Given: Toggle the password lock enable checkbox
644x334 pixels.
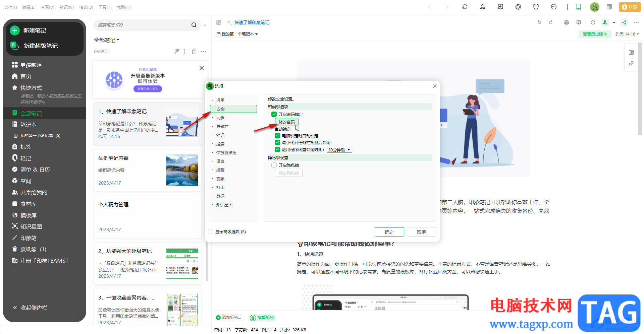Looking at the screenshot, I should pos(274,114).
